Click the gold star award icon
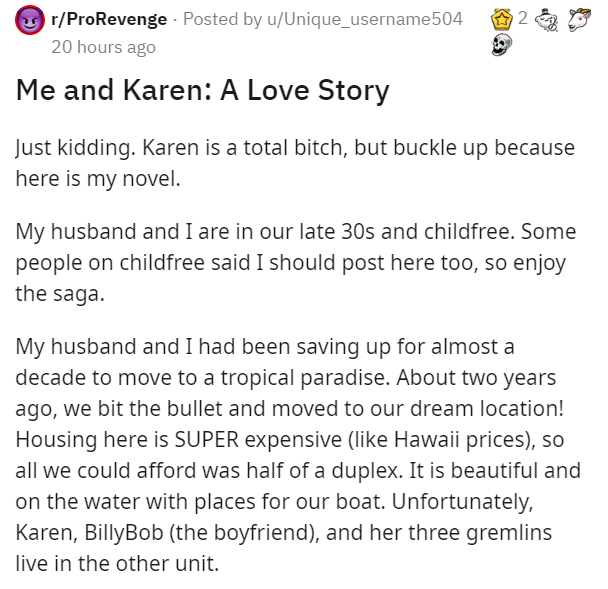 coord(502,19)
